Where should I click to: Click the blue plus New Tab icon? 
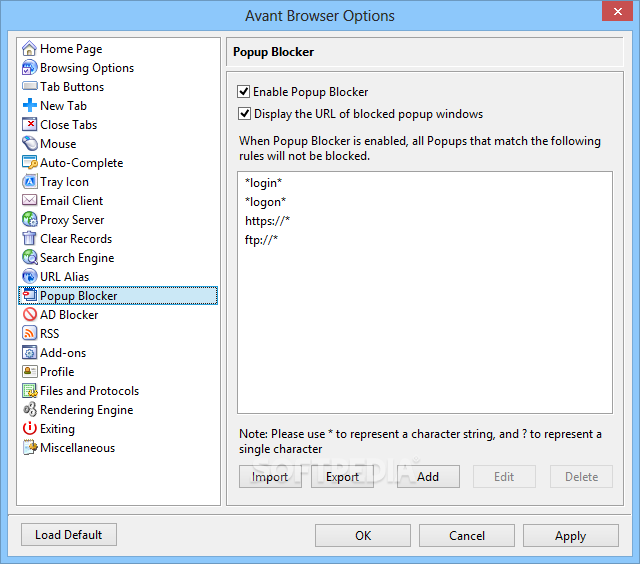(x=29, y=106)
